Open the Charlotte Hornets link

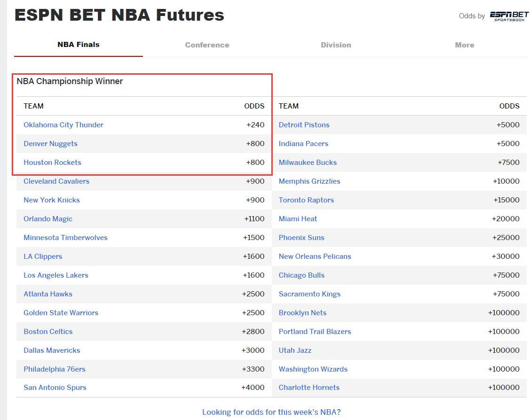click(309, 388)
